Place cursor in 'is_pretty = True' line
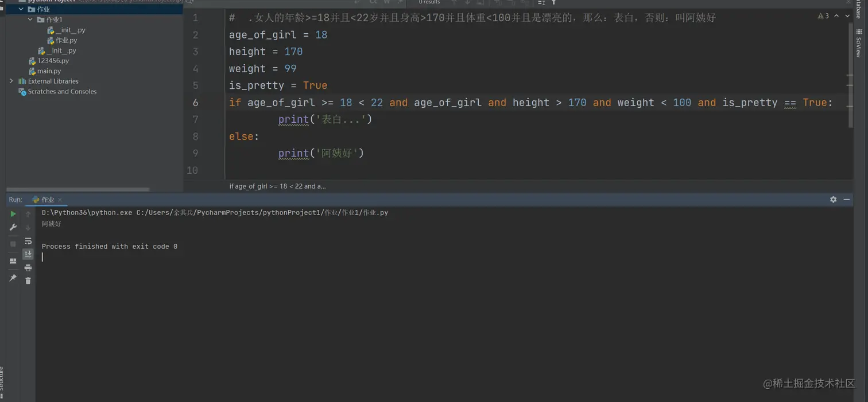Image resolution: width=868 pixels, height=402 pixels. click(278, 85)
